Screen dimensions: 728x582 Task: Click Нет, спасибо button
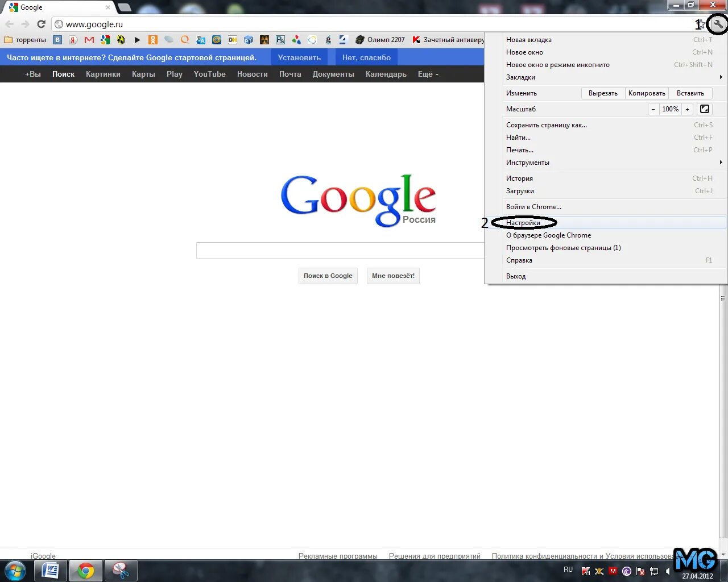[x=366, y=57]
